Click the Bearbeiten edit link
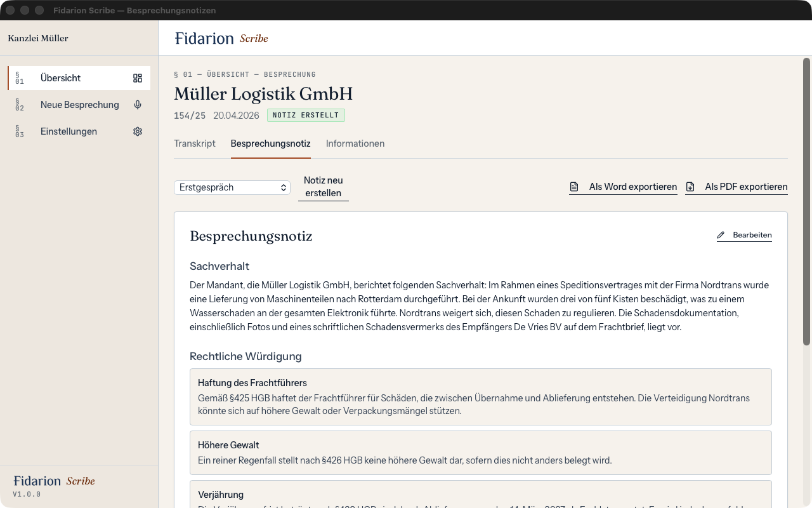812x508 pixels. click(744, 235)
